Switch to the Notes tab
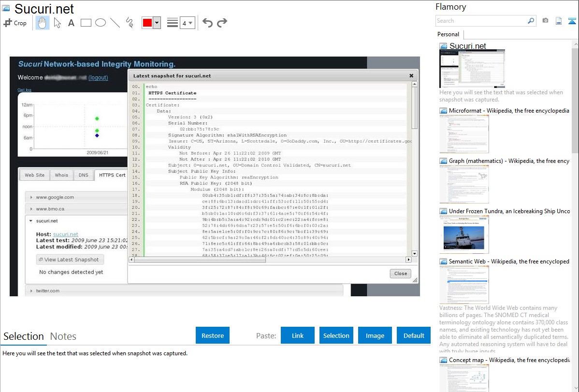This screenshot has width=579, height=392. 63,336
